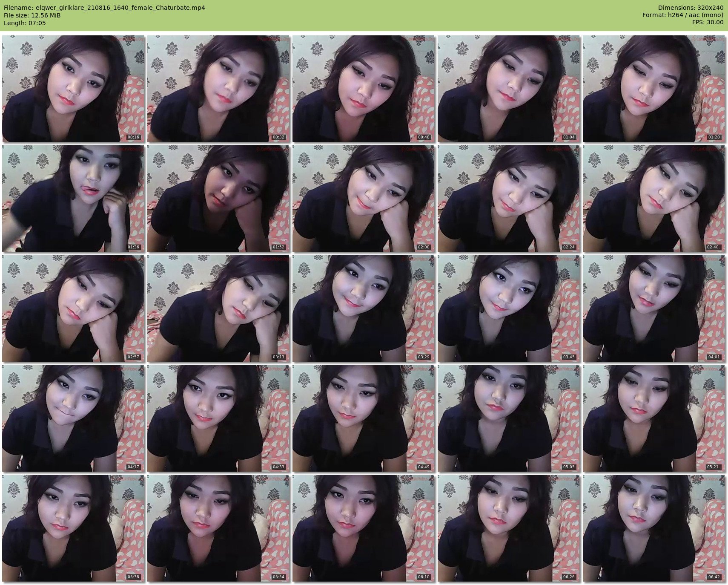Select the frame stamped 01:20
This screenshot has width=728, height=585.
click(654, 89)
